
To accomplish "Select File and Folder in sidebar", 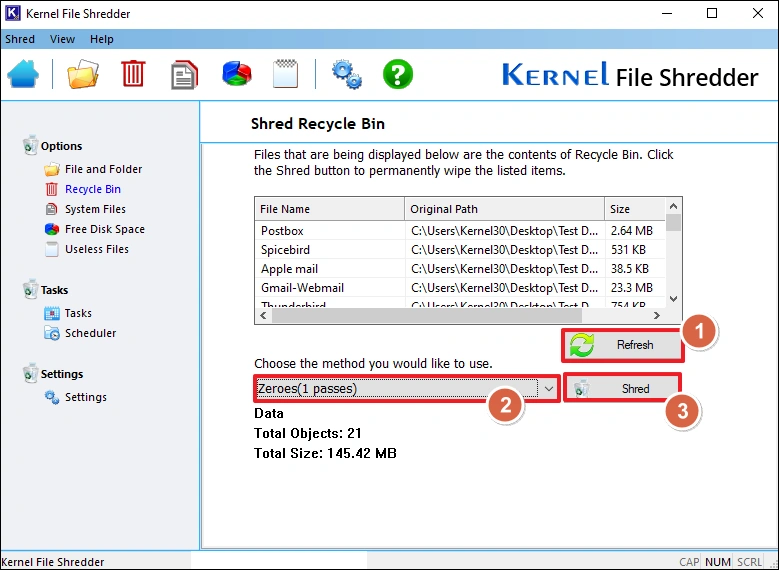I will [103, 169].
